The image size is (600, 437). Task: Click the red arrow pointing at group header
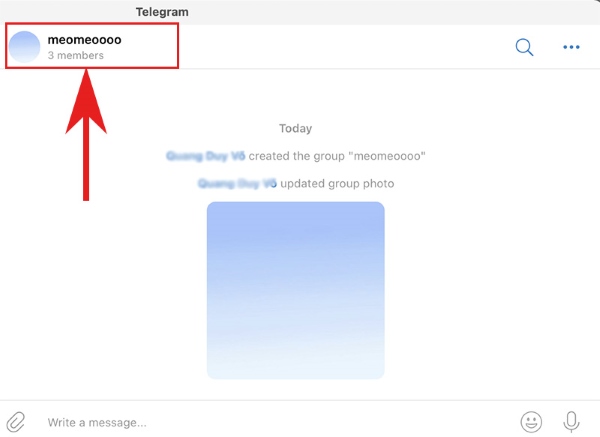pyautogui.click(x=86, y=135)
